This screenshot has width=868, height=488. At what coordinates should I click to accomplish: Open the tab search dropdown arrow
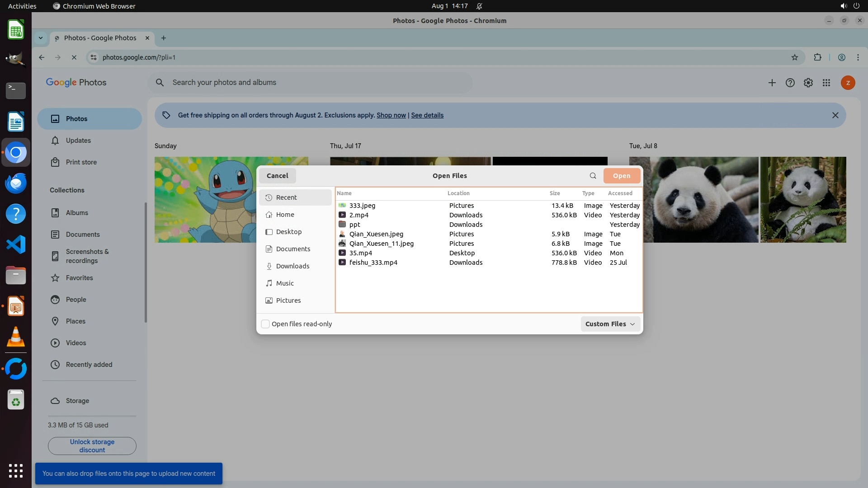point(41,38)
